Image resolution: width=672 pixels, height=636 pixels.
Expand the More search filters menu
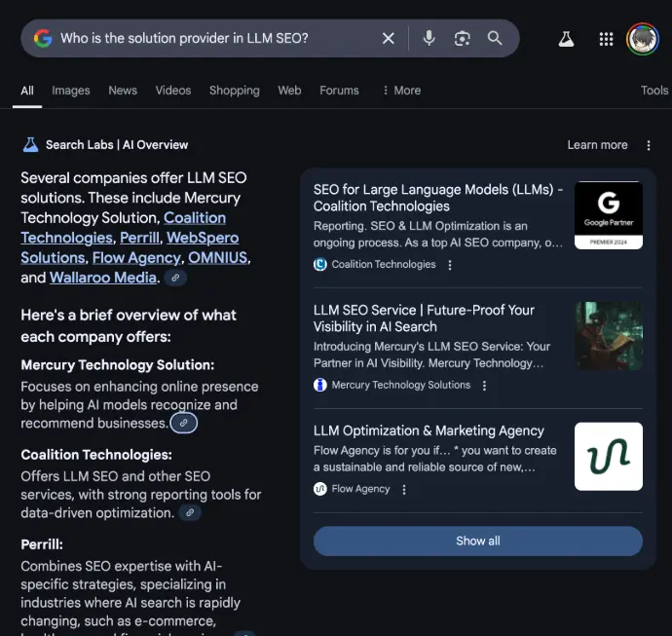401,91
